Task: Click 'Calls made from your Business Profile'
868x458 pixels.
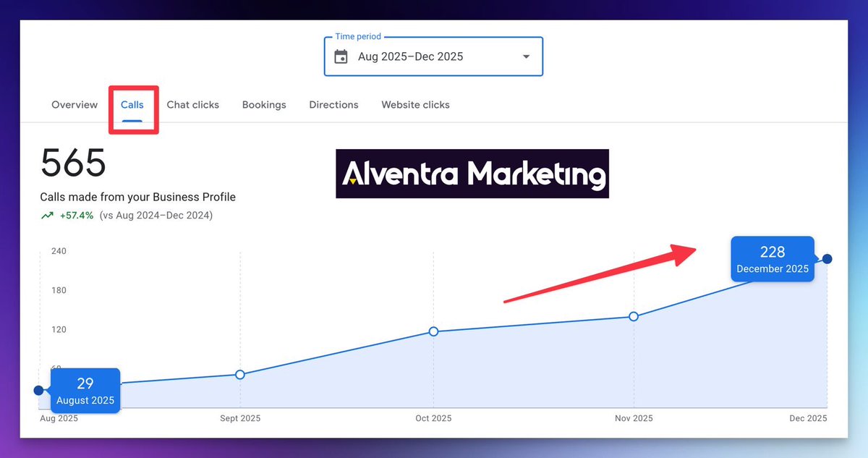Action: click(138, 197)
